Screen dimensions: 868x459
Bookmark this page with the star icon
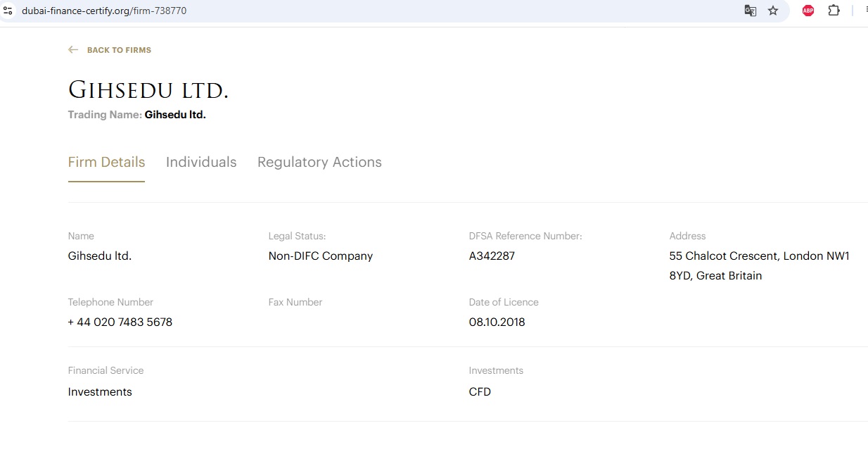coord(773,11)
